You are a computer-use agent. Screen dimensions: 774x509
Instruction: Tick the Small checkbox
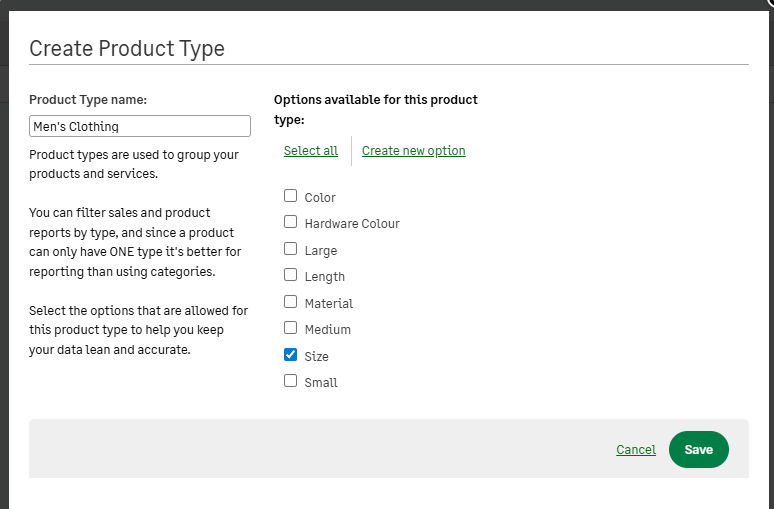point(290,381)
